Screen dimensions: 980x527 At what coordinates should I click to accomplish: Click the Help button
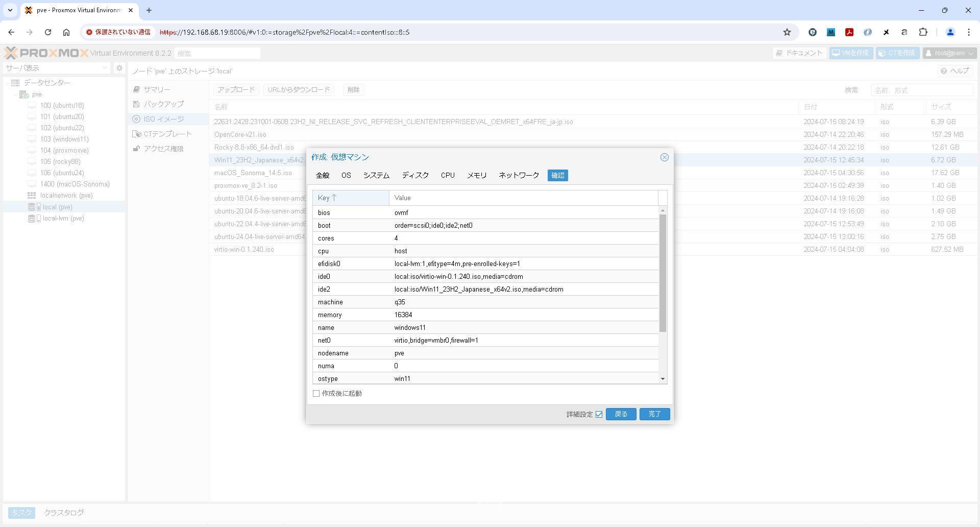[955, 71]
